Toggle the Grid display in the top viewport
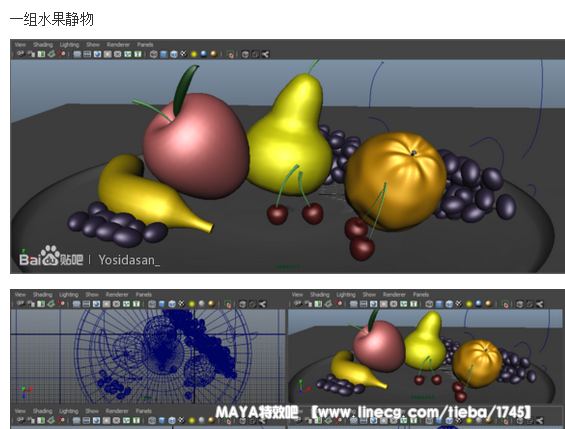The height and width of the screenshot is (429, 565). [x=77, y=54]
